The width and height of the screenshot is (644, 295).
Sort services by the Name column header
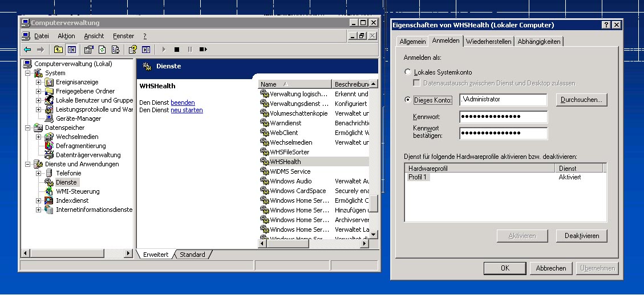point(295,84)
